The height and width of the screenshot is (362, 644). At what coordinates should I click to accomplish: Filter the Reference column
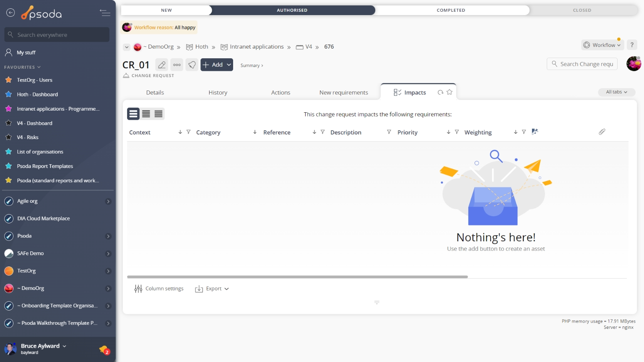[323, 132]
